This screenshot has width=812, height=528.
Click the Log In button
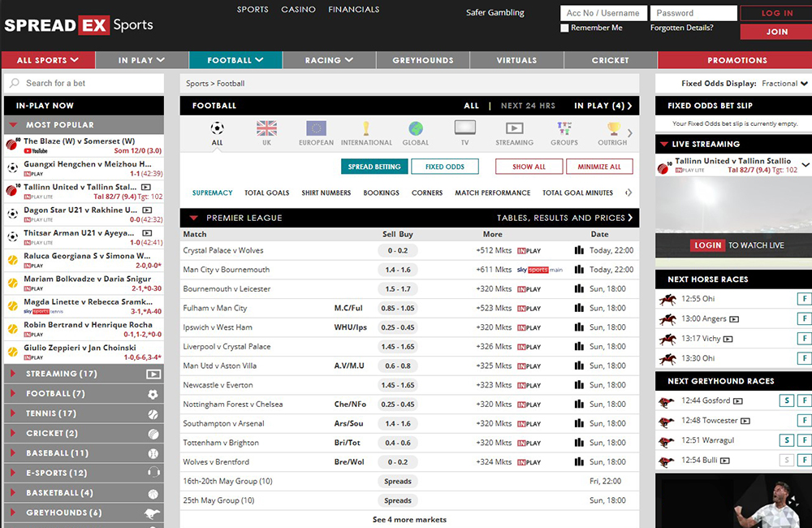click(777, 13)
